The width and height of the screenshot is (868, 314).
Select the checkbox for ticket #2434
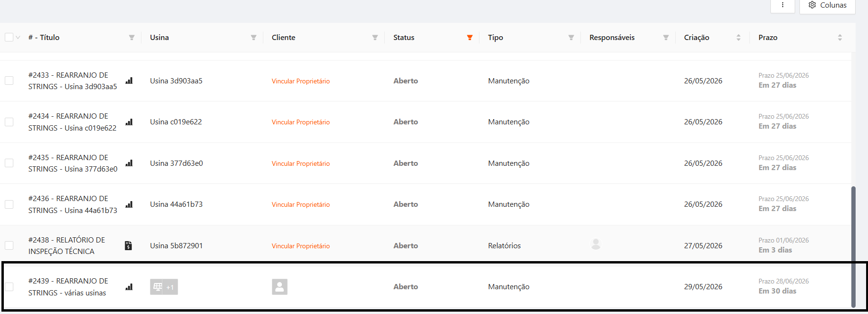coord(9,122)
